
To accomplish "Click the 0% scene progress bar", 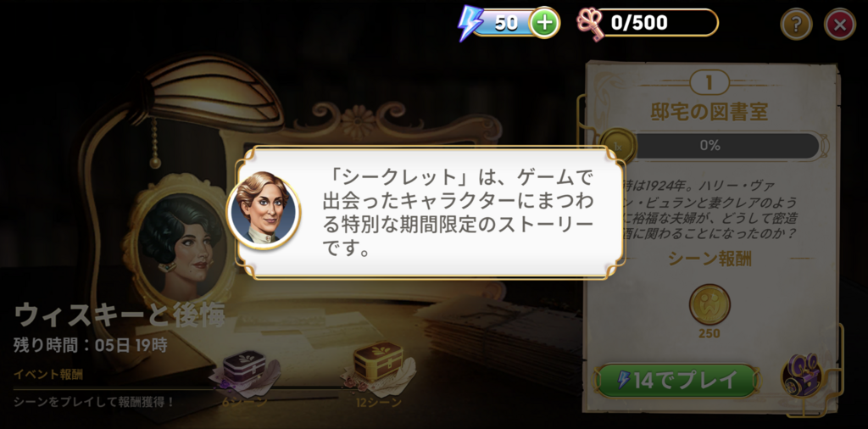I will [x=719, y=146].
